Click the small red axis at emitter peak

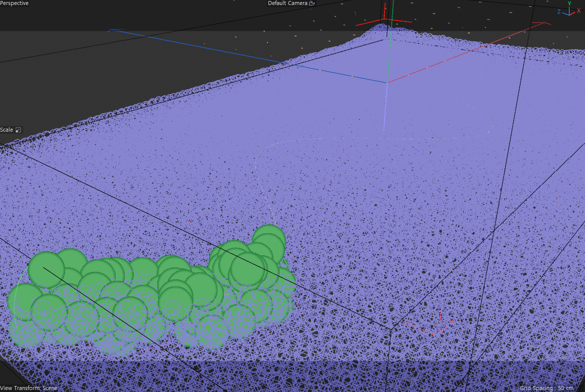tap(384, 21)
